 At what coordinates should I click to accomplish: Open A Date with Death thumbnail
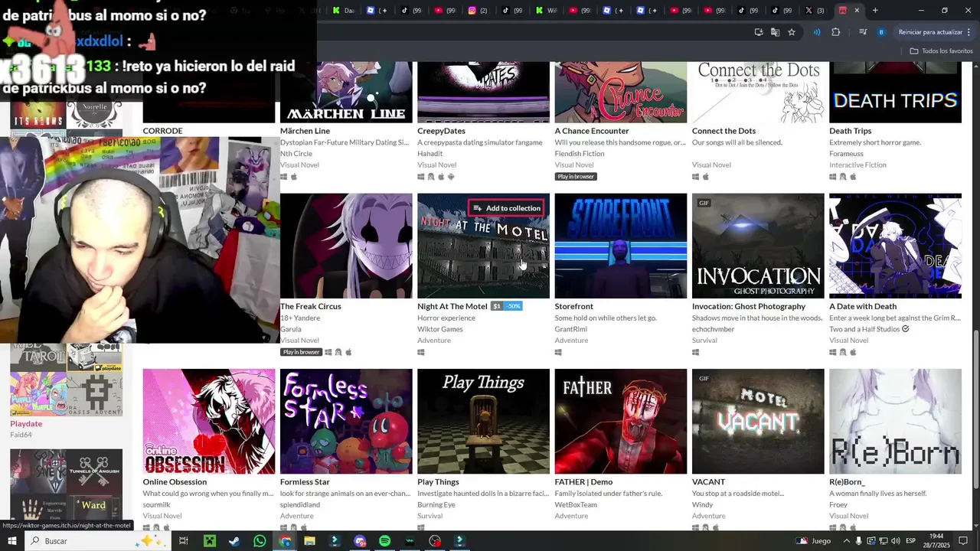tap(895, 246)
